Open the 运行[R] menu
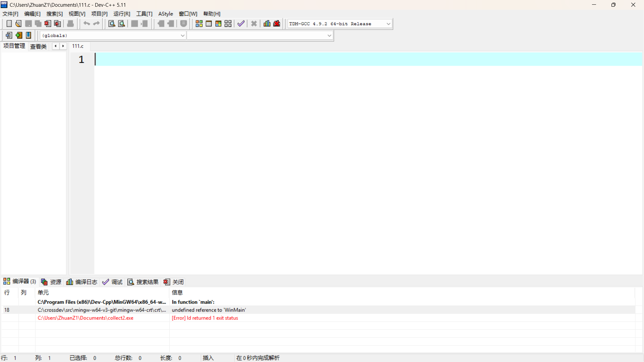The width and height of the screenshot is (644, 362). click(x=122, y=14)
